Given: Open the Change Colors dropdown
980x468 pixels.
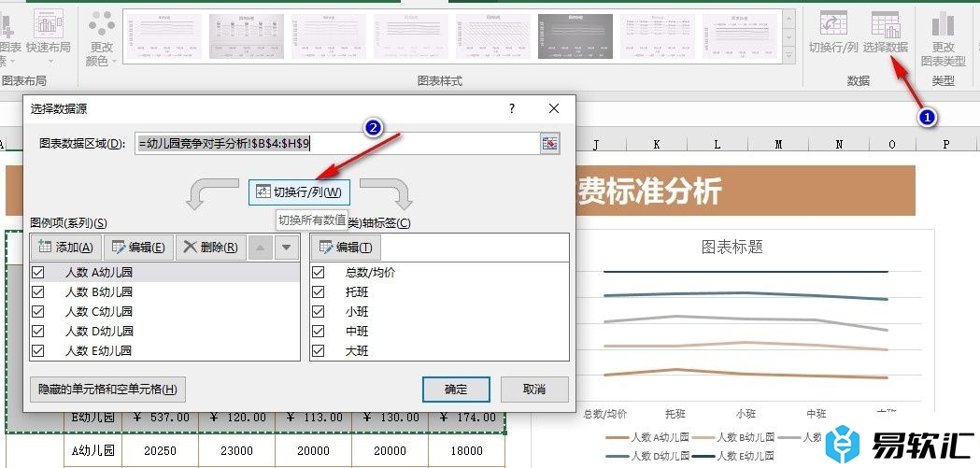Looking at the screenshot, I should pyautogui.click(x=101, y=38).
